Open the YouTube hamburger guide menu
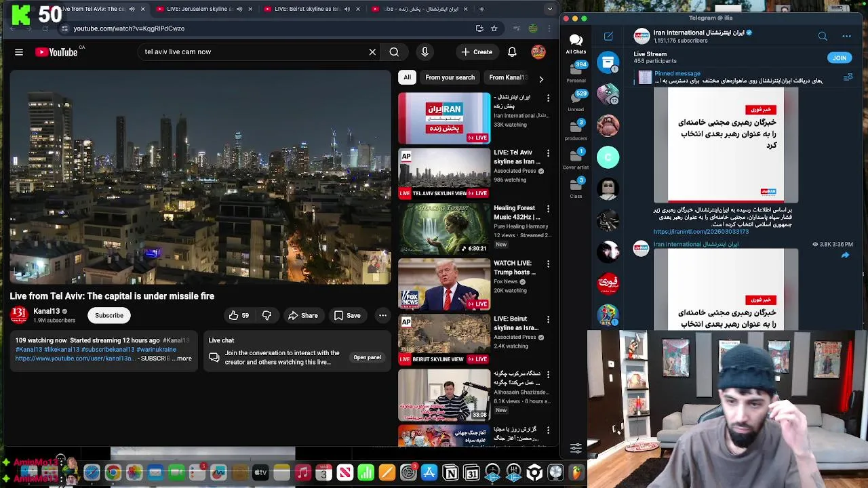 (x=19, y=52)
